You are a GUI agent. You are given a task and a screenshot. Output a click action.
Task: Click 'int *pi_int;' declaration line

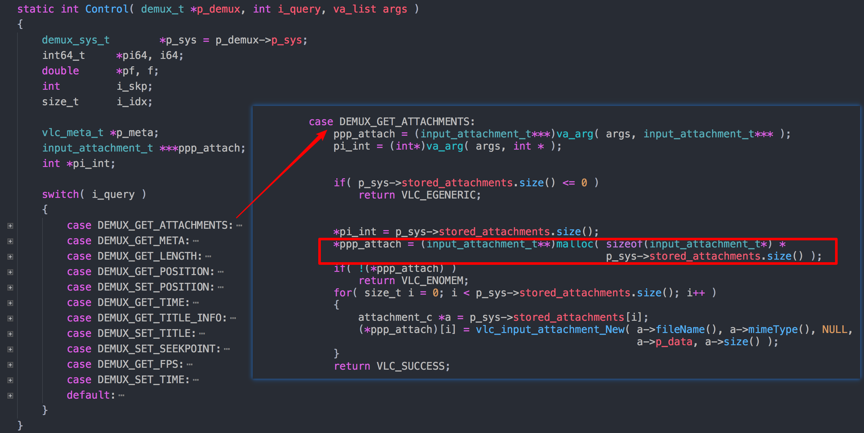tap(79, 164)
